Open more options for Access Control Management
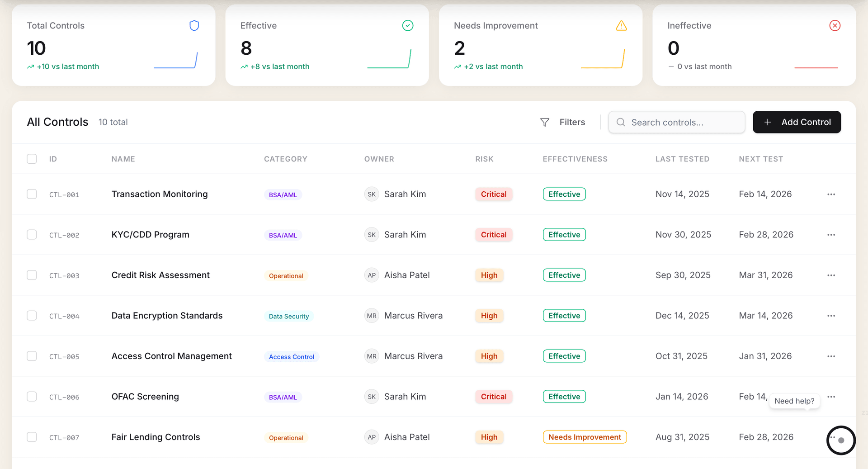868x469 pixels. click(x=831, y=356)
